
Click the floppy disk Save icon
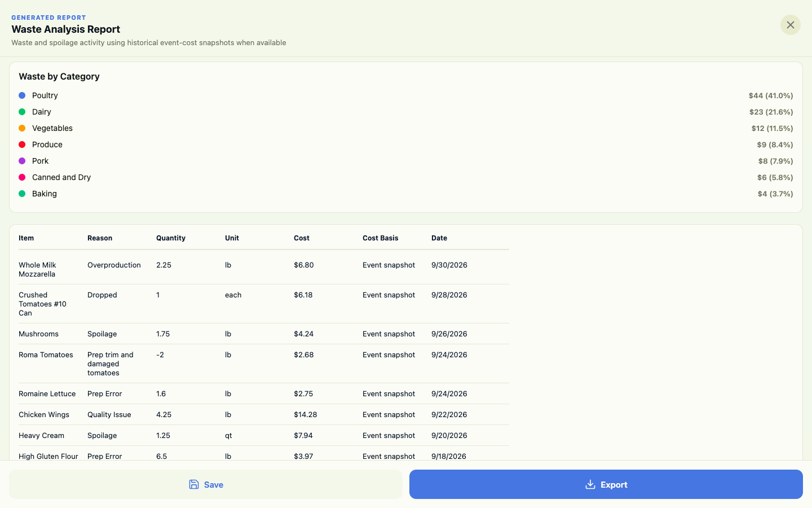[x=194, y=484]
